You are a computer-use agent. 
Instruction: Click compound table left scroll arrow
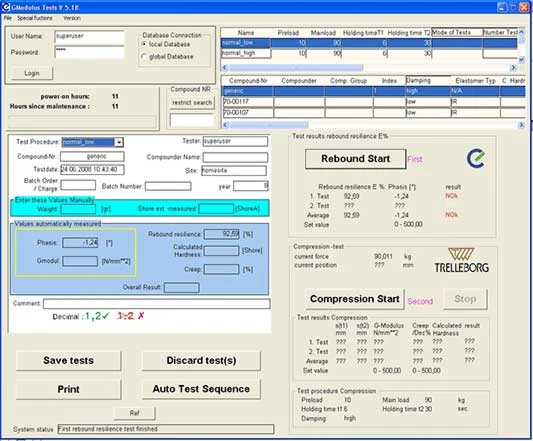tap(225, 125)
